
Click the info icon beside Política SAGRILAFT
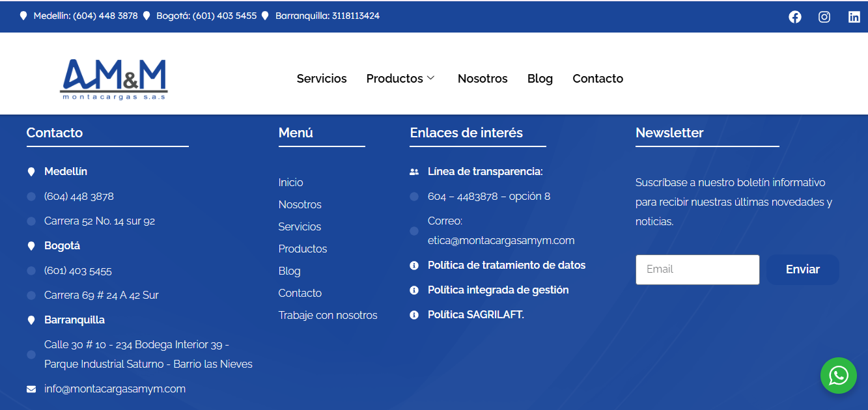click(413, 314)
